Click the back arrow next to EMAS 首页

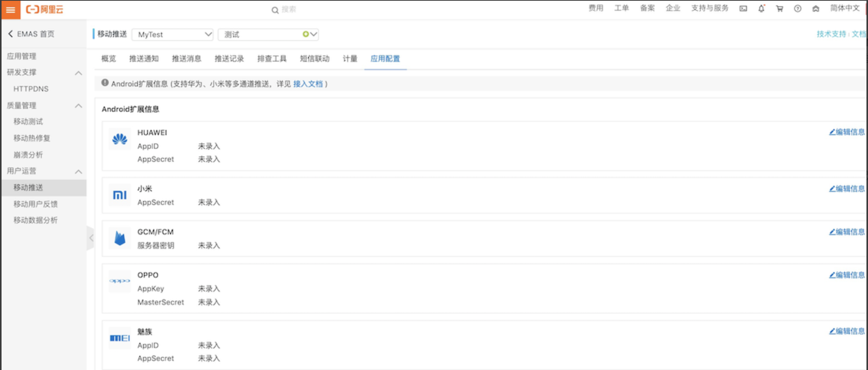(10, 34)
